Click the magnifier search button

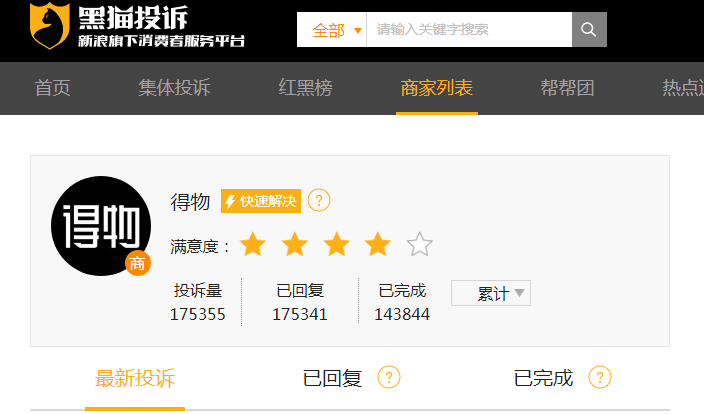tap(589, 30)
